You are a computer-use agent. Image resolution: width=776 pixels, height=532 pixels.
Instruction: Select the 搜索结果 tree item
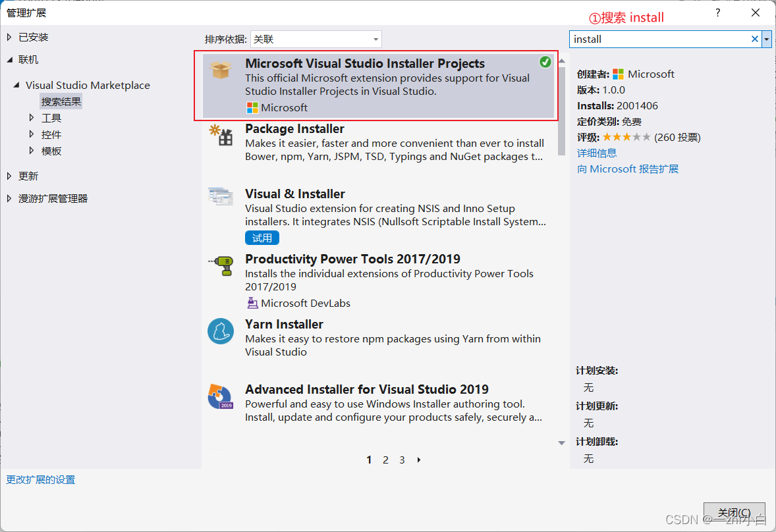pos(61,101)
